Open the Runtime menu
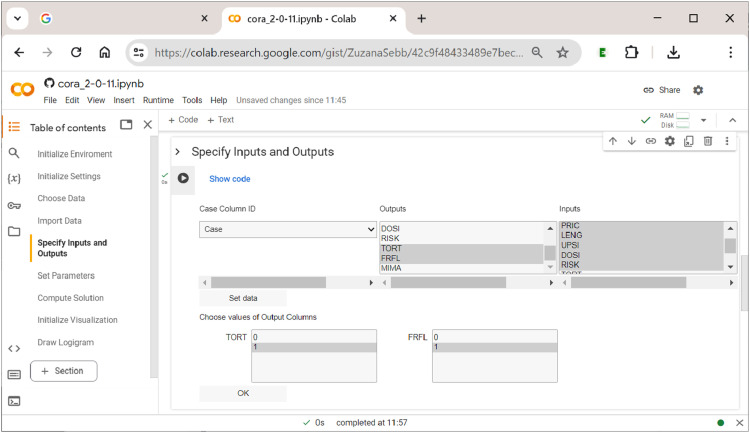Screen dimensions: 750x433 158,100
